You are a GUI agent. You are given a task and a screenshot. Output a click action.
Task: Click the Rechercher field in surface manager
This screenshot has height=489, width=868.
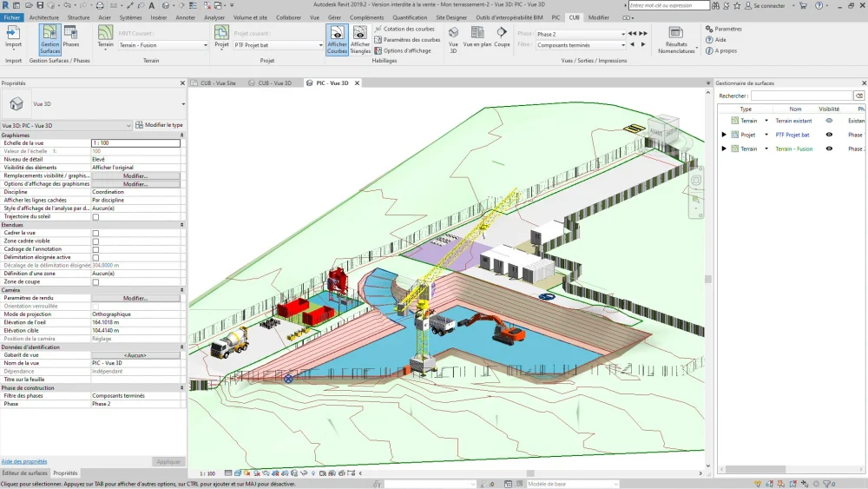[x=801, y=96]
